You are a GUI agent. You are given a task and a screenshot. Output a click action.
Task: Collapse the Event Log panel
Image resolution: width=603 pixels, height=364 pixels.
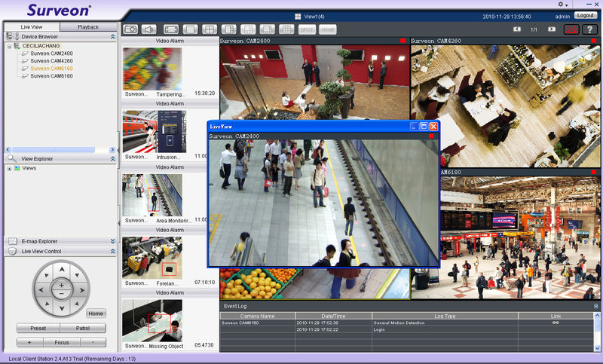595,306
